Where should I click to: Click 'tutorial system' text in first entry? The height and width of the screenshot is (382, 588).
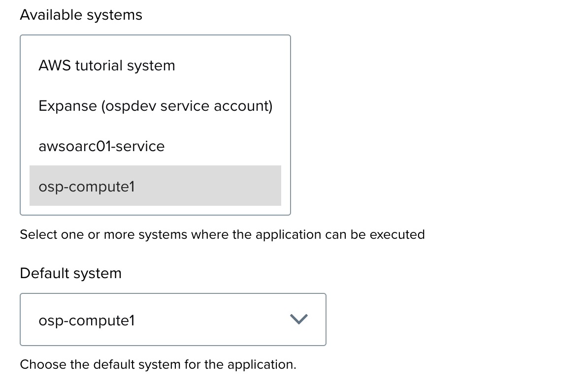(125, 65)
